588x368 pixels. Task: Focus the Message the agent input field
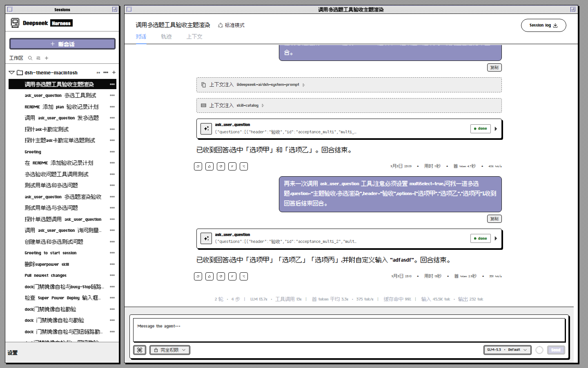(349, 330)
